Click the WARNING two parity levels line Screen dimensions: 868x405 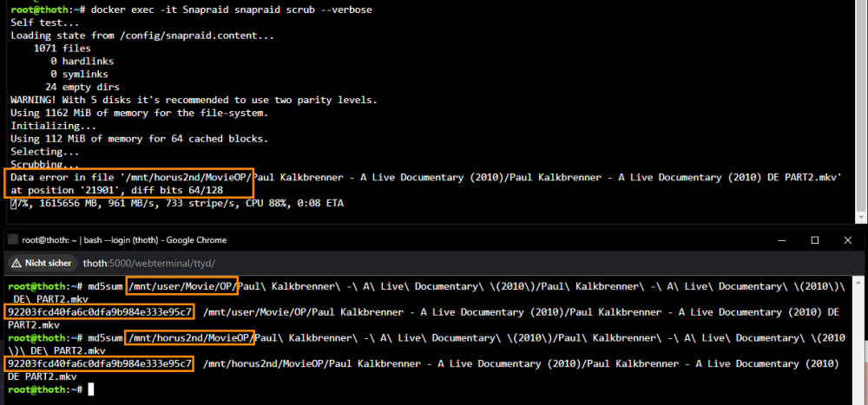(194, 100)
